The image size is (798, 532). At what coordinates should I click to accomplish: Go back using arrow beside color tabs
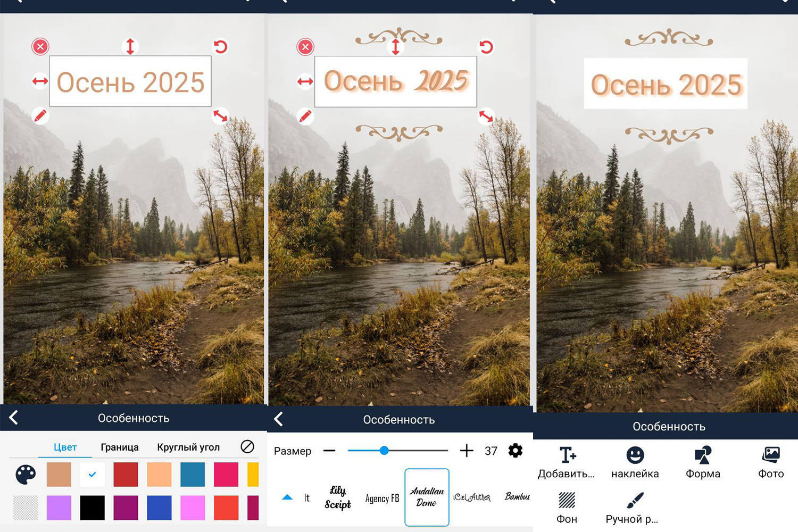pyautogui.click(x=14, y=418)
